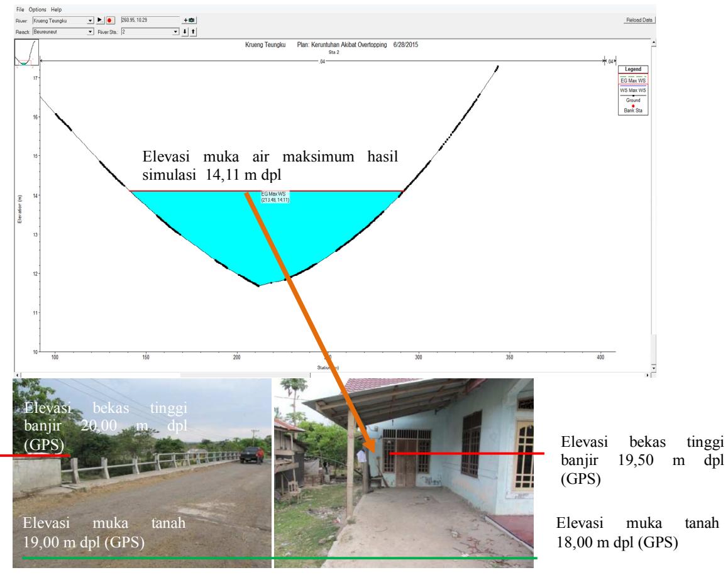The width and height of the screenshot is (728, 575).
Task: Click the 6/28/2015 date in the plot title
Action: point(405,45)
